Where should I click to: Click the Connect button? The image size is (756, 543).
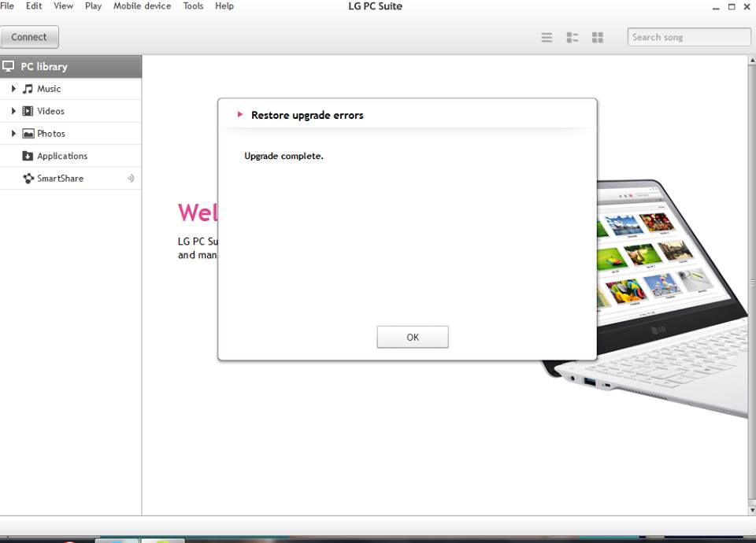pos(29,37)
